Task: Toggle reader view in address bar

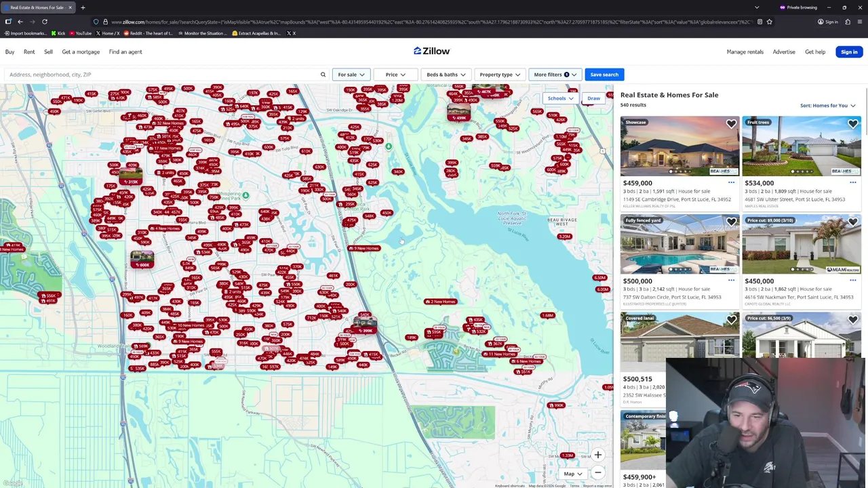Action: point(759,22)
